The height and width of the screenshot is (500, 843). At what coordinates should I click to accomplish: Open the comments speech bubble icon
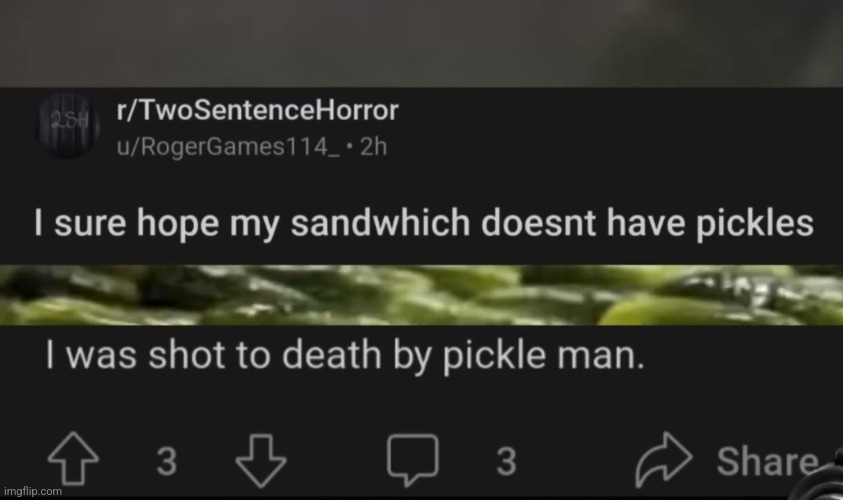[x=413, y=460]
